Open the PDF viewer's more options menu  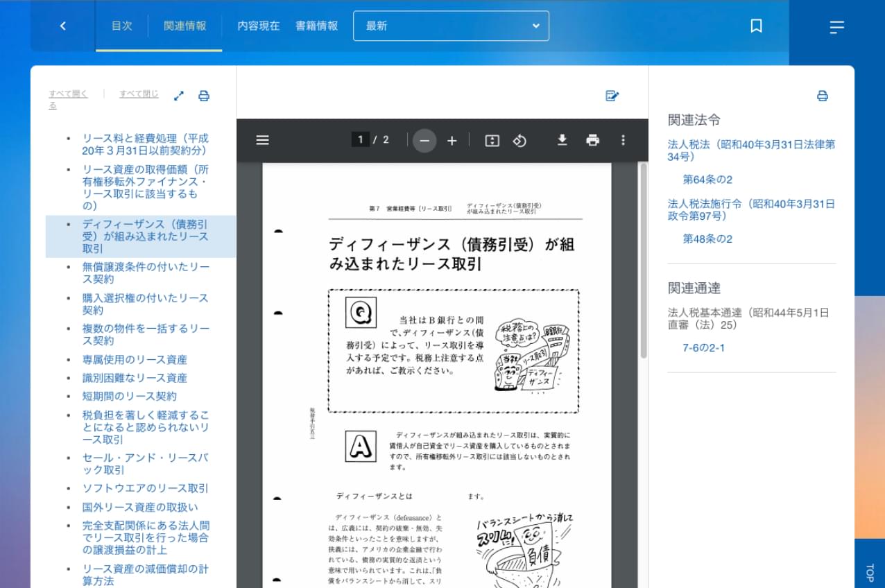coord(623,140)
